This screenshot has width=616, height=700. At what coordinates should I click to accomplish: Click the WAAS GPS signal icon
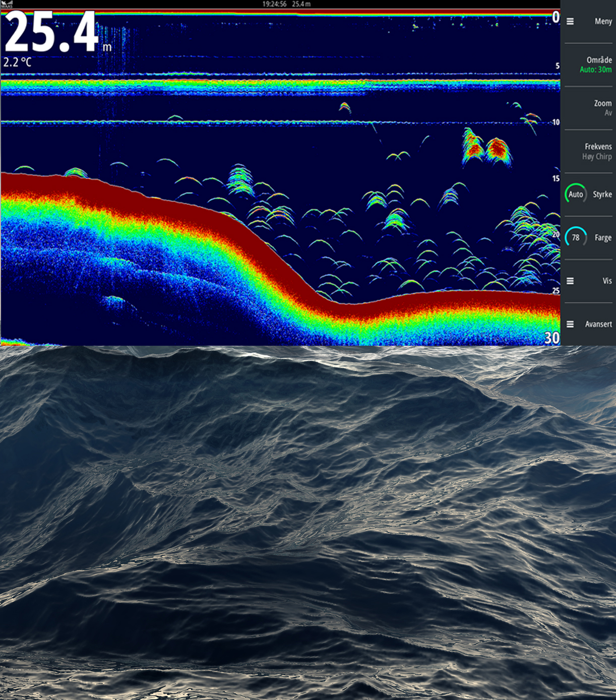pyautogui.click(x=7, y=4)
